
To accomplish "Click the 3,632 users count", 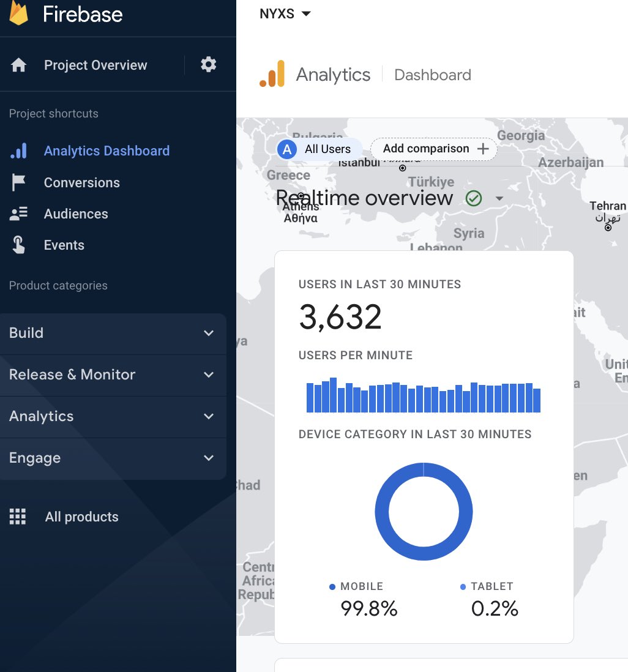I will [x=340, y=317].
